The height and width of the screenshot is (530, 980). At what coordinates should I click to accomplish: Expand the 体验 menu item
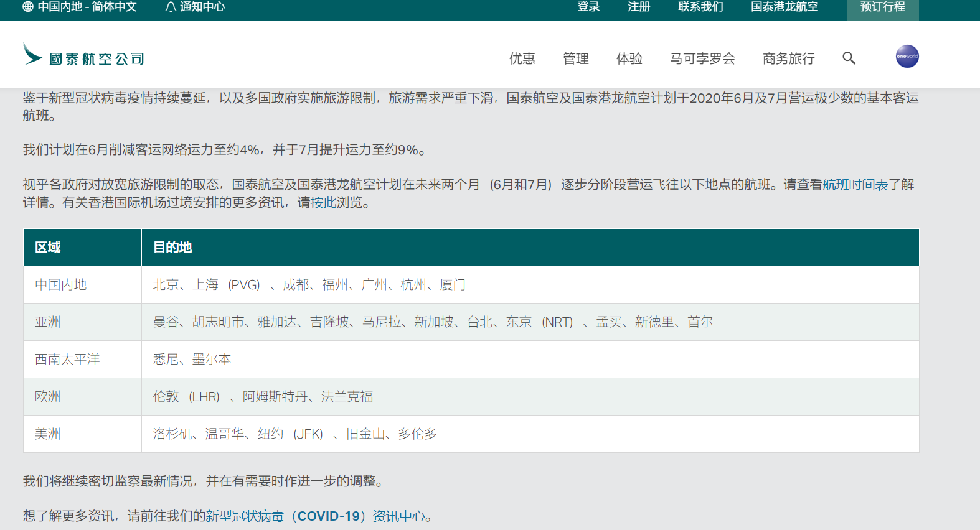click(629, 58)
